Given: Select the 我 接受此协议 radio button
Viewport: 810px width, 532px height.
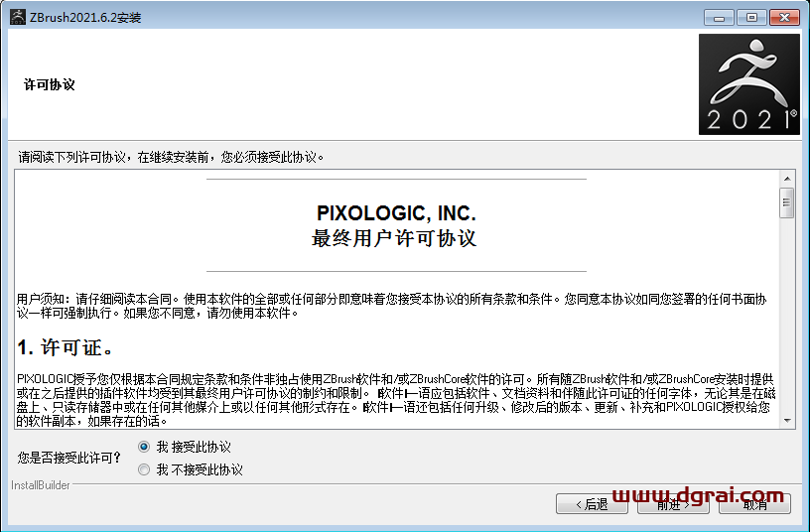Looking at the screenshot, I should coord(144,447).
